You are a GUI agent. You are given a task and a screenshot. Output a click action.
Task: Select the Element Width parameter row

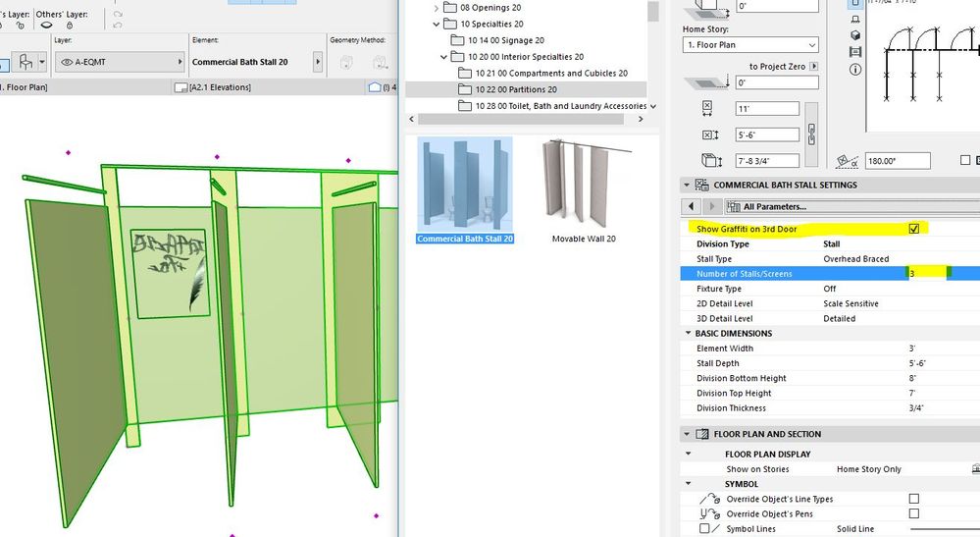(830, 349)
